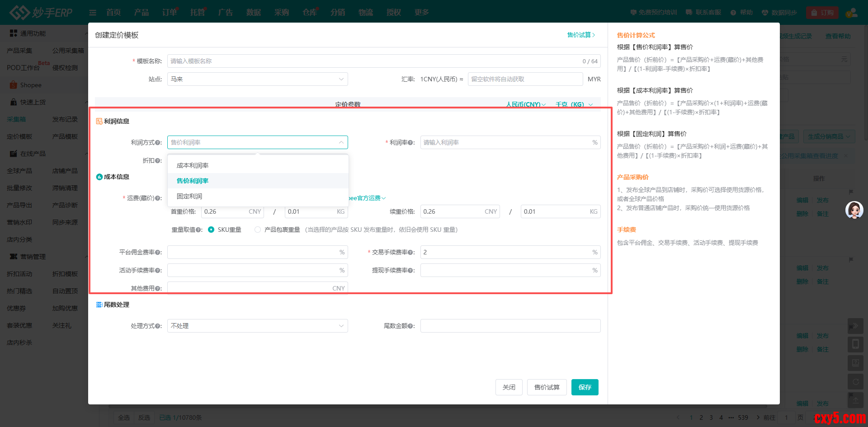
Task: Click the 关闭 button
Action: (509, 387)
